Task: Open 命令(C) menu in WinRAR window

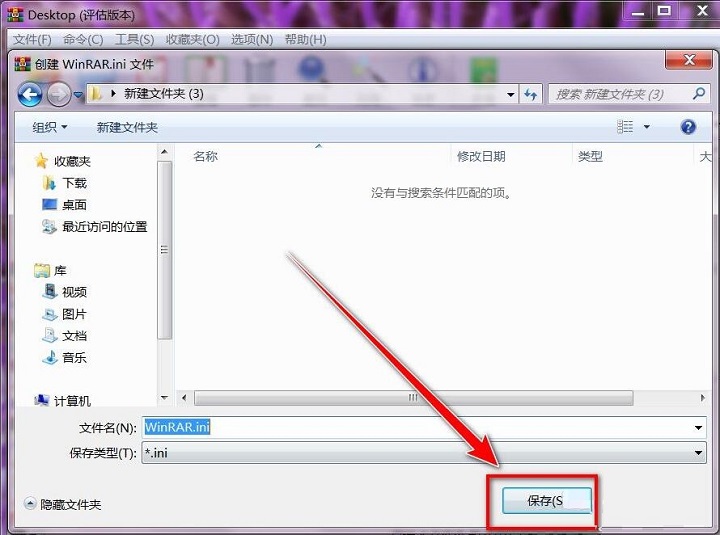Action: coord(83,39)
